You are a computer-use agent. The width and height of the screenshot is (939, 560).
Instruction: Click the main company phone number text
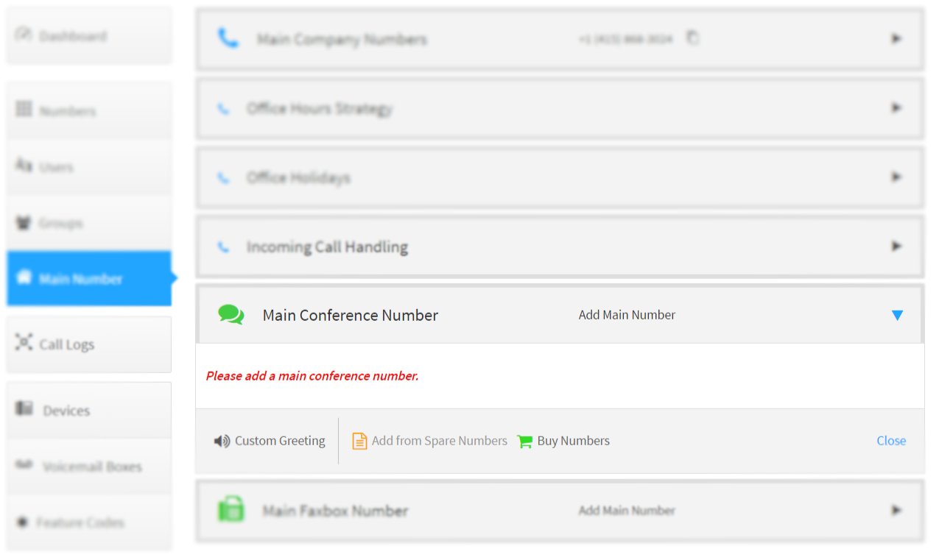625,38
